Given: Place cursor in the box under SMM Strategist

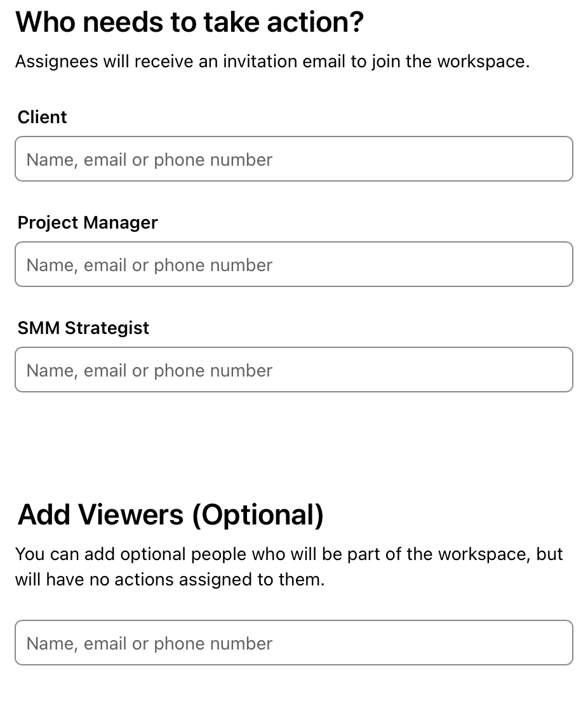Looking at the screenshot, I should pos(294,370).
